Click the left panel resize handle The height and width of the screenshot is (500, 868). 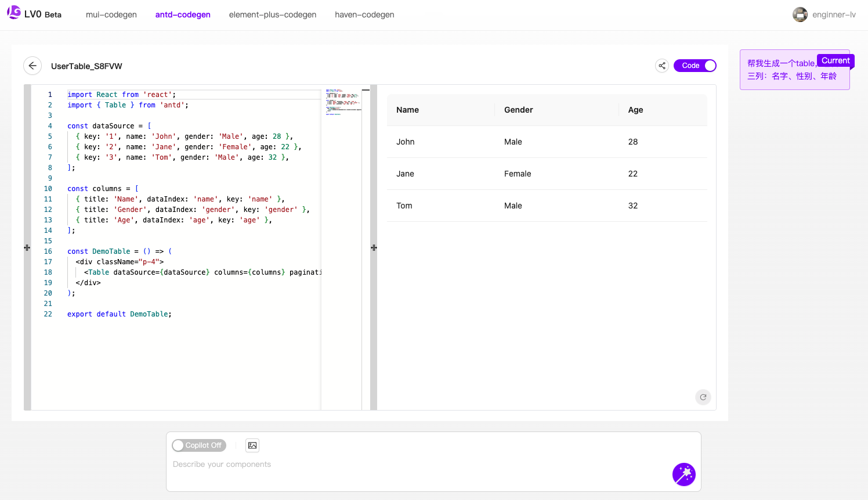[27, 247]
